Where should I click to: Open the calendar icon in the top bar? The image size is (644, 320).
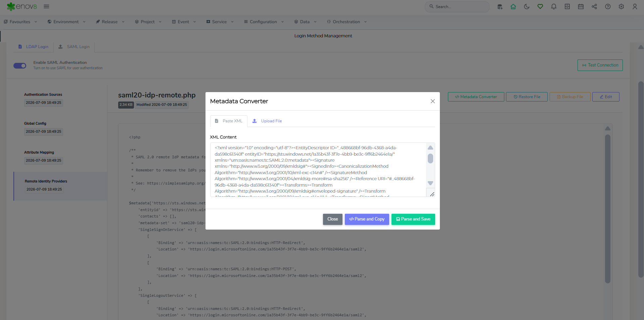tap(581, 6)
